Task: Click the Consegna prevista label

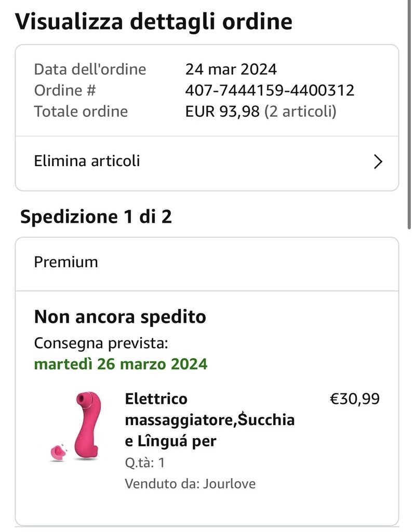Action: pos(101,344)
